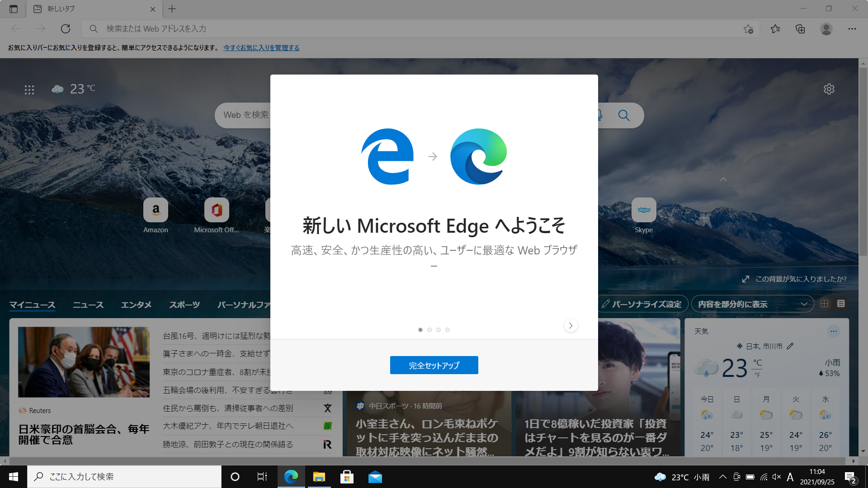868x488 pixels.
Task: Select the third carousel page dot
Action: coord(439,330)
